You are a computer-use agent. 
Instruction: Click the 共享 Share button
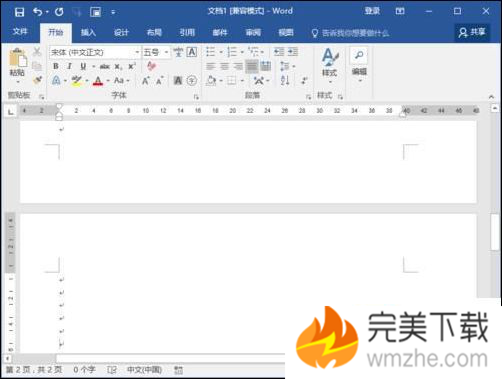tap(472, 32)
